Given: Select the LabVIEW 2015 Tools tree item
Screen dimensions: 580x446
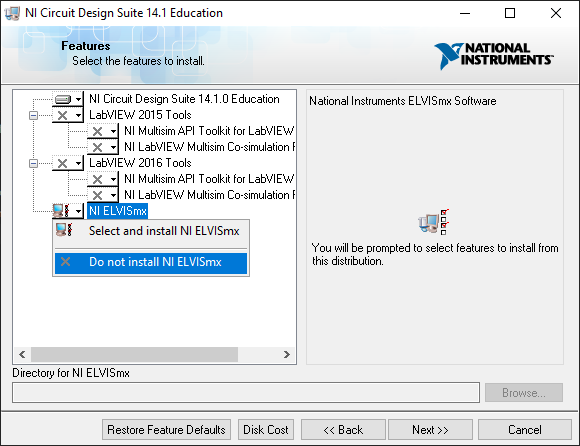Looking at the screenshot, I should click(140, 115).
